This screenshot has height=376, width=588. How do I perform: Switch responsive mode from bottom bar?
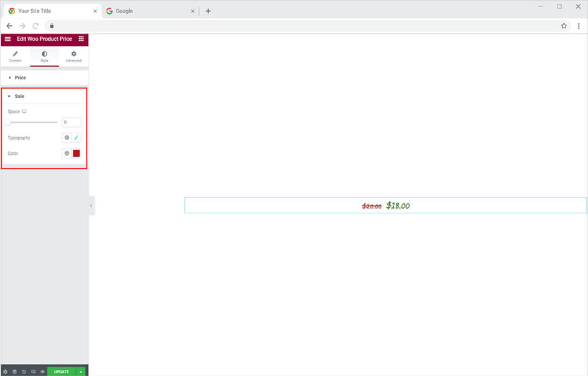pos(33,371)
